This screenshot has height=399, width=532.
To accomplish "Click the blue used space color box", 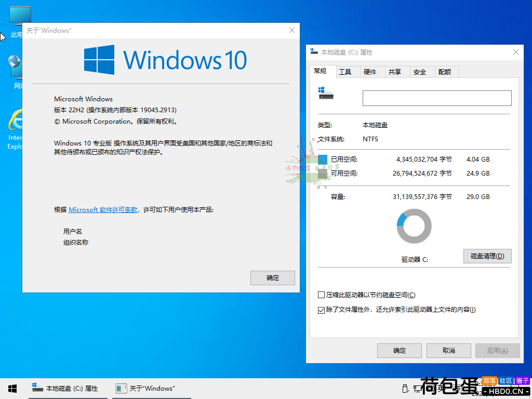I will tap(323, 159).
